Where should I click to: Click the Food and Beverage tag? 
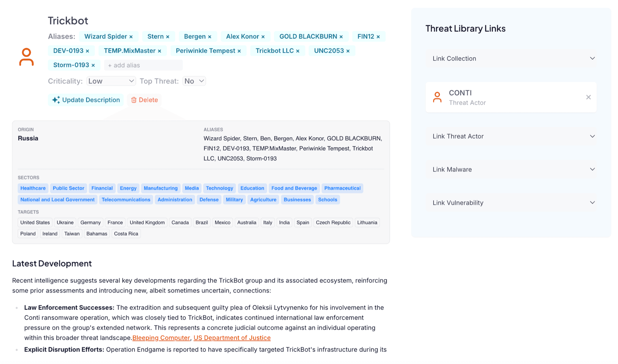click(x=294, y=188)
